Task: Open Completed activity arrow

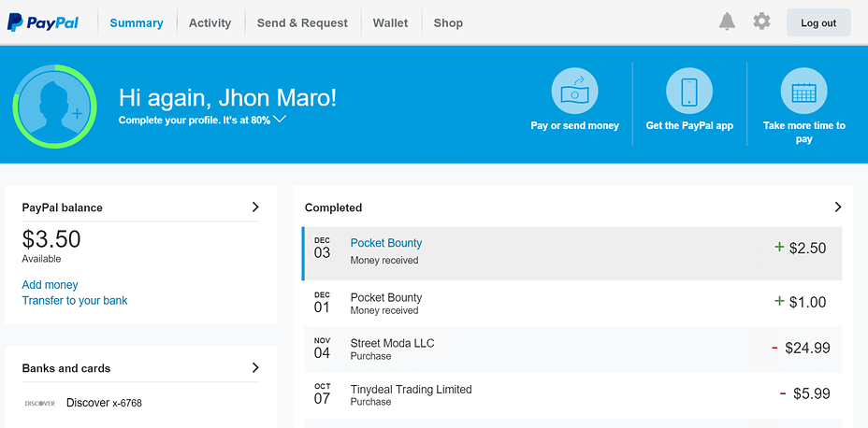Action: pos(837,207)
